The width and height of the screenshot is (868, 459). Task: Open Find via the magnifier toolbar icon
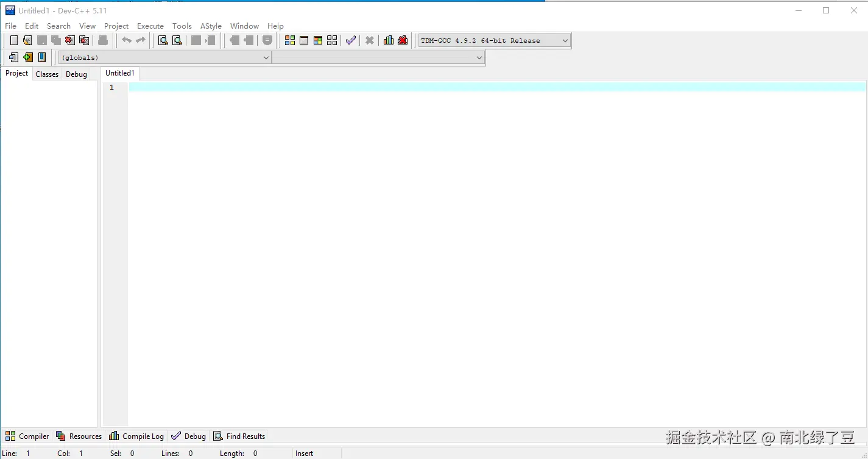pos(163,40)
